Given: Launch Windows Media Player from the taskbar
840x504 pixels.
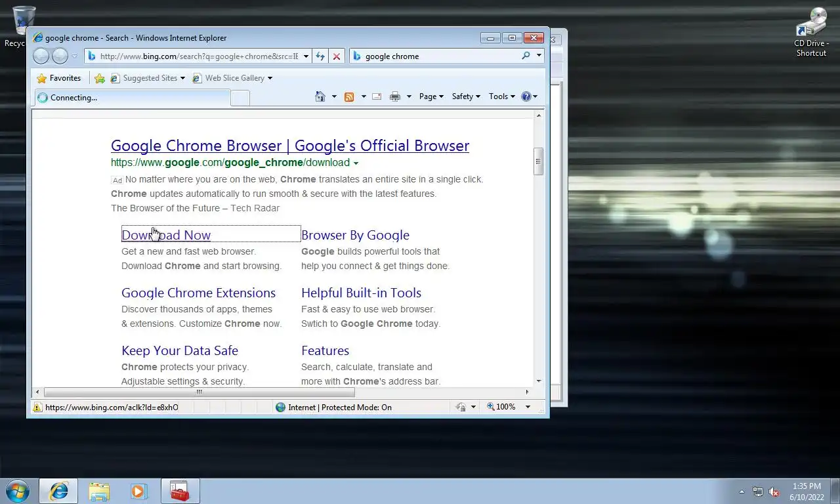Looking at the screenshot, I should click(139, 491).
